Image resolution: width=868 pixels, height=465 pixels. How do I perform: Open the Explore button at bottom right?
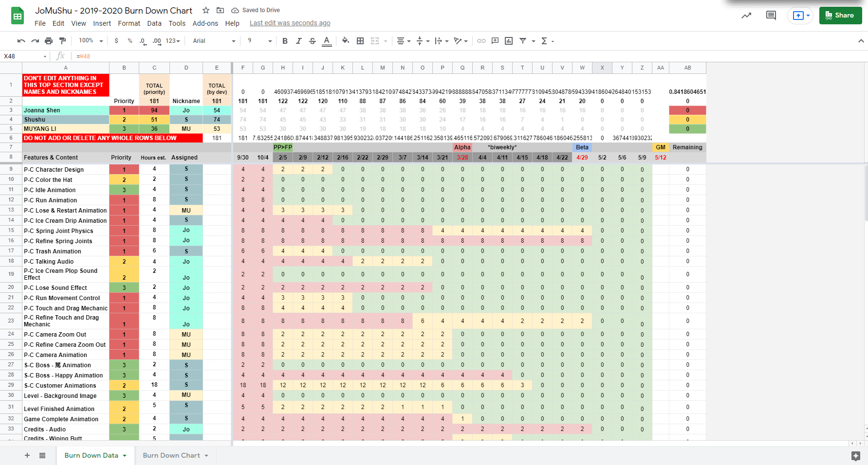click(x=856, y=456)
